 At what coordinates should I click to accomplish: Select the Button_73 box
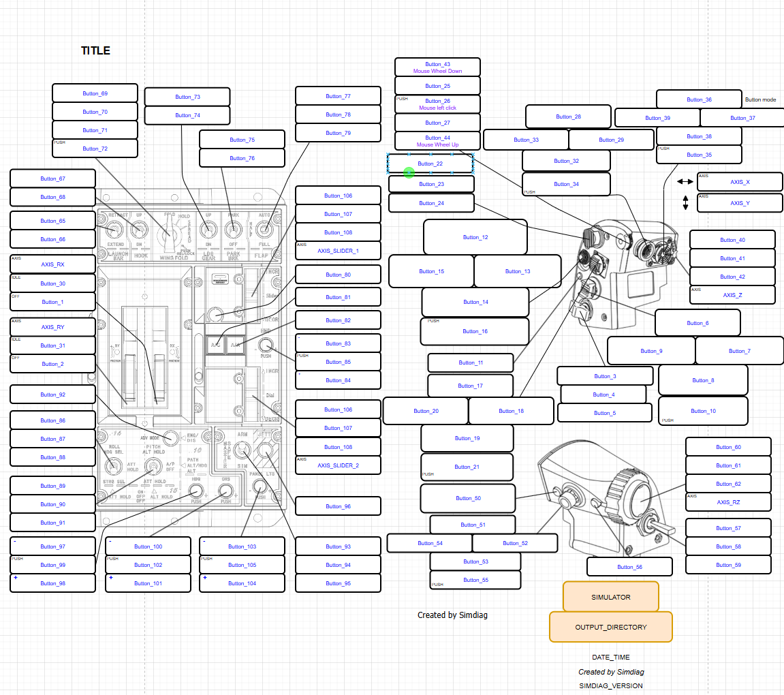(187, 97)
